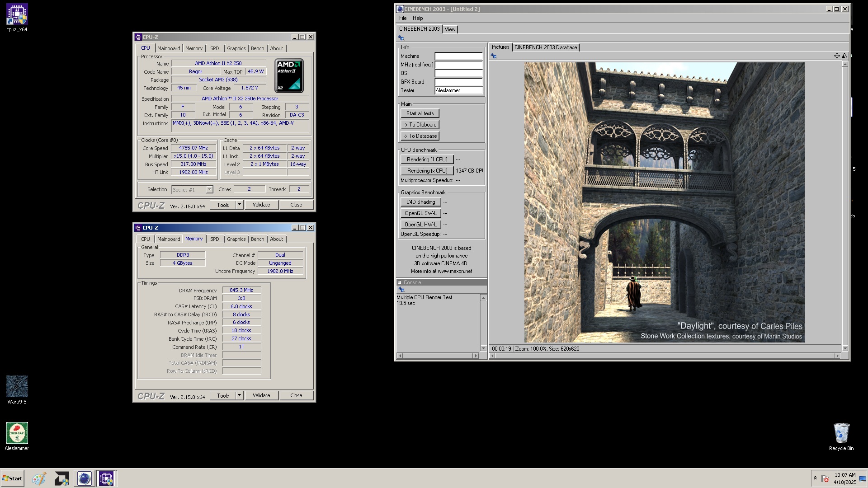Click console scrollbar down arrow
868x488 pixels.
(483, 348)
